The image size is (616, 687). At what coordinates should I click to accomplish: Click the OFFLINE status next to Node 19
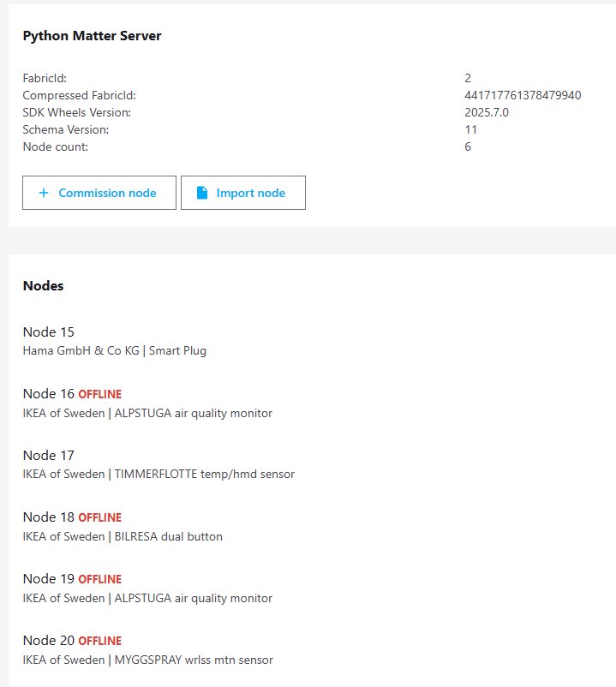(100, 580)
